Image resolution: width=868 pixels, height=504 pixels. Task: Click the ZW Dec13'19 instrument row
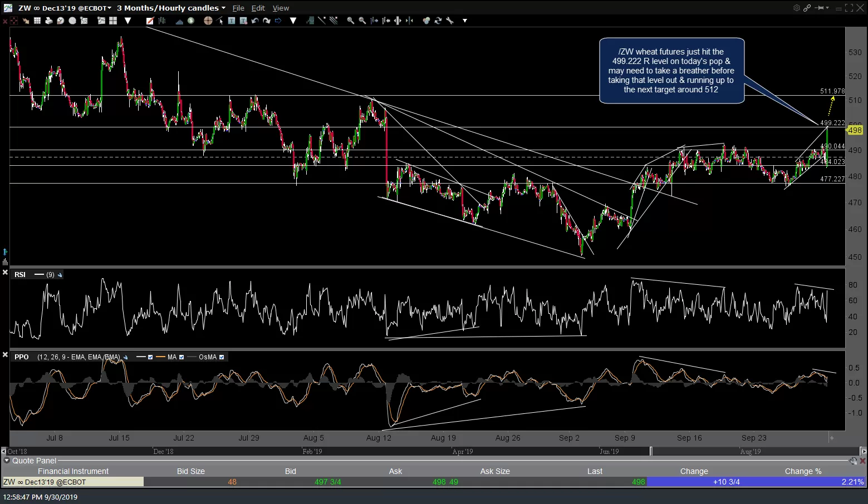coord(434,482)
